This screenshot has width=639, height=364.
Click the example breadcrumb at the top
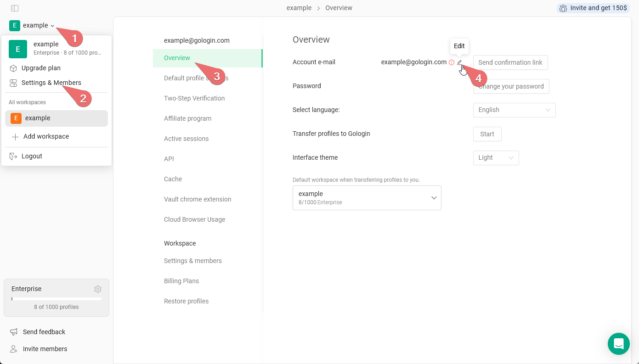[299, 8]
